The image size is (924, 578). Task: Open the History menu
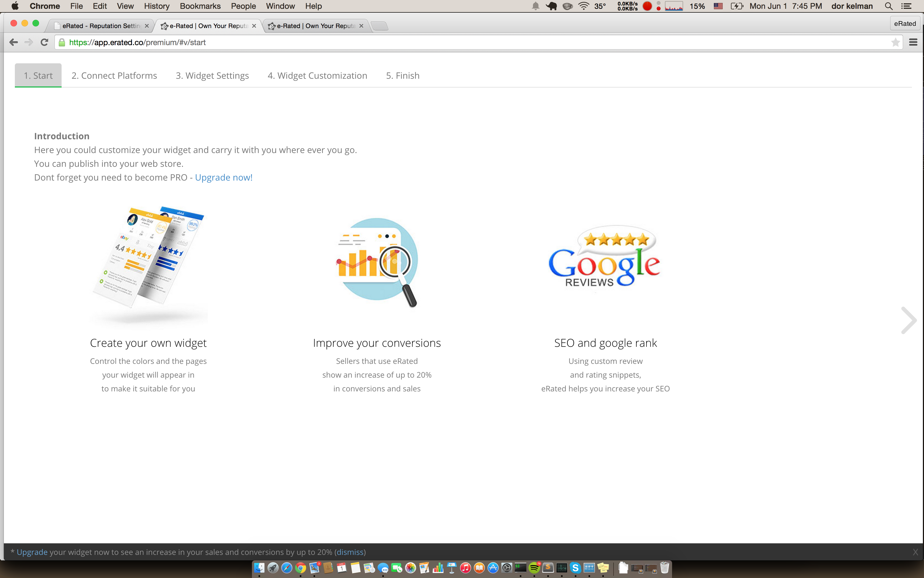[x=156, y=6]
